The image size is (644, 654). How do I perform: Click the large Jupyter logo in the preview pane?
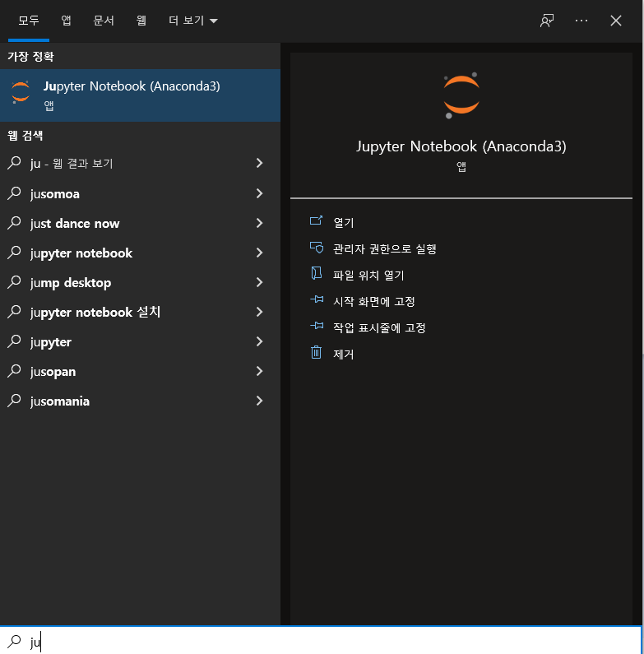(461, 95)
